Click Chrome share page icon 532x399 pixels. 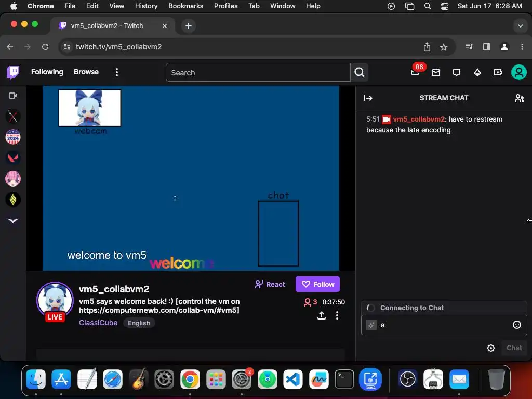[427, 47]
